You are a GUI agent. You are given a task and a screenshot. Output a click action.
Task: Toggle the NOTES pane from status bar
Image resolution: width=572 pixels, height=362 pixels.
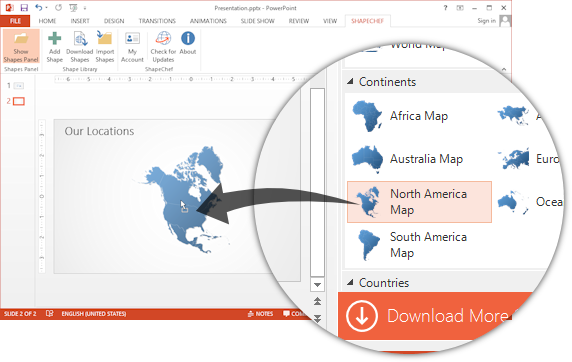260,313
